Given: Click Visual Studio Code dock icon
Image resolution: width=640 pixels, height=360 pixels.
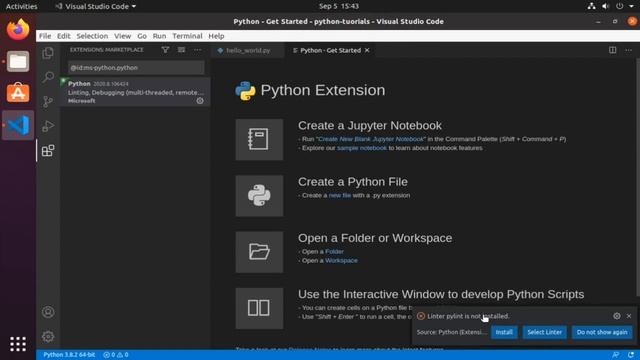Looking at the screenshot, I should pyautogui.click(x=18, y=125).
